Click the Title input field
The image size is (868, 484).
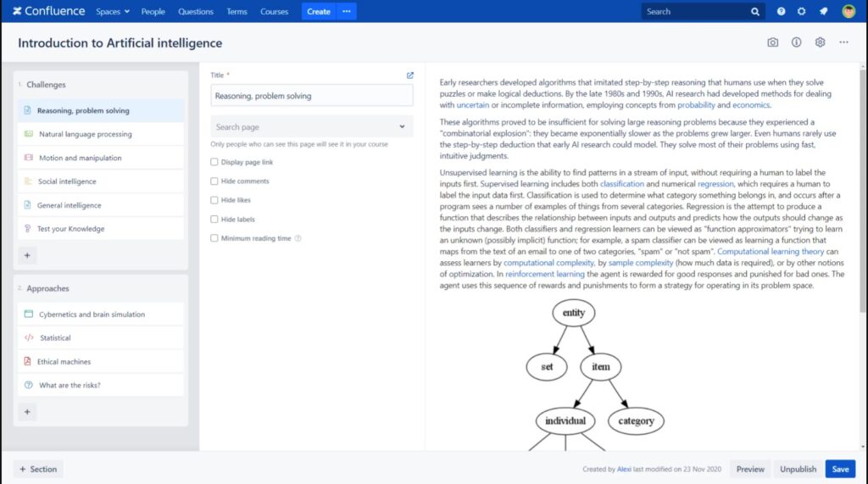(x=312, y=96)
